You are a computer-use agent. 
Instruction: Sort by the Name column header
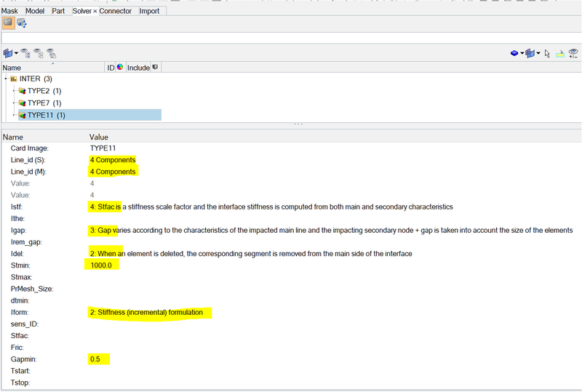click(x=52, y=68)
